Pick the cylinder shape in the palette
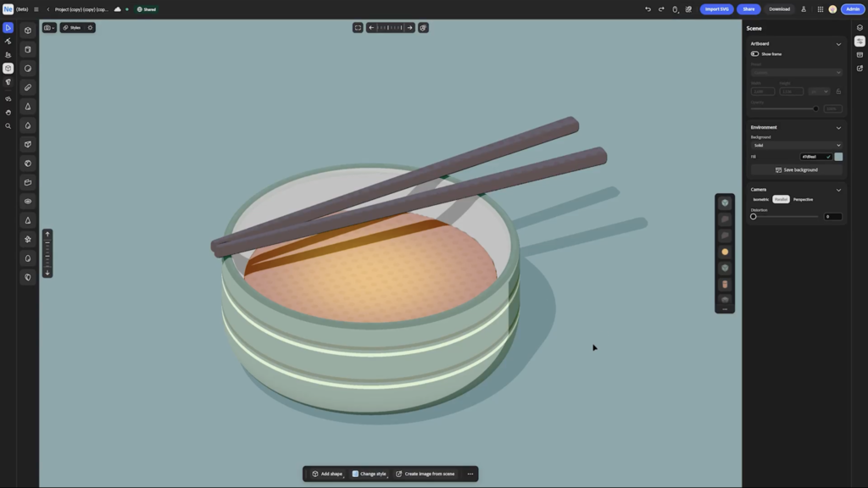The width and height of the screenshot is (868, 488). [28, 49]
